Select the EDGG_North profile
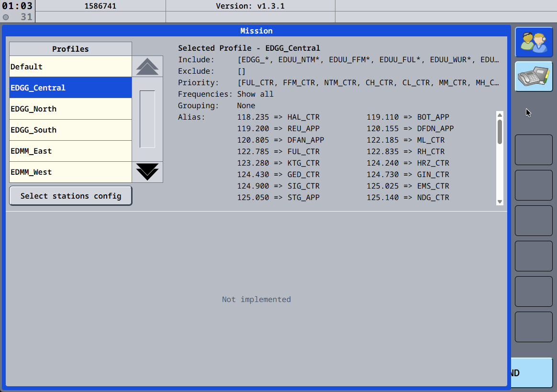 pyautogui.click(x=70, y=109)
